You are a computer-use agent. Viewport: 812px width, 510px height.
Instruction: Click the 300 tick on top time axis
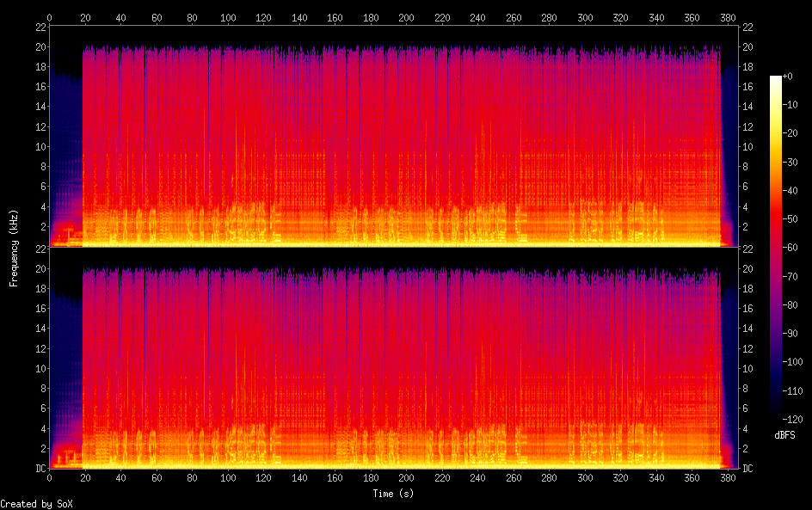click(585, 17)
